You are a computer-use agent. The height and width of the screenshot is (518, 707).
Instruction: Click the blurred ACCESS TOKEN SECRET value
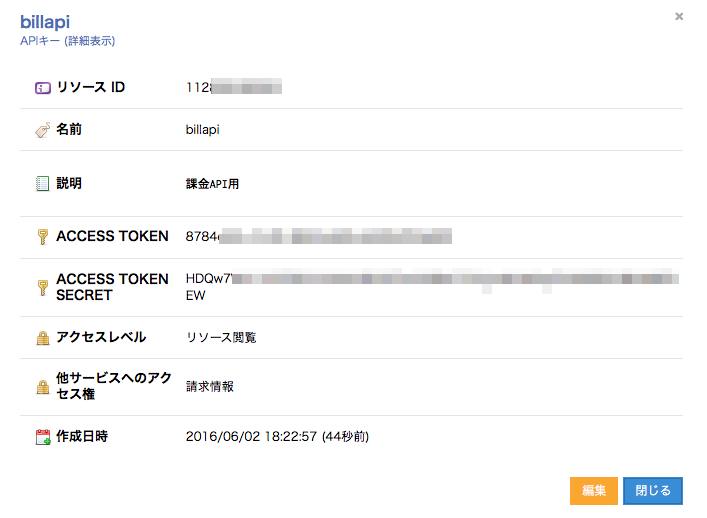tap(432, 279)
